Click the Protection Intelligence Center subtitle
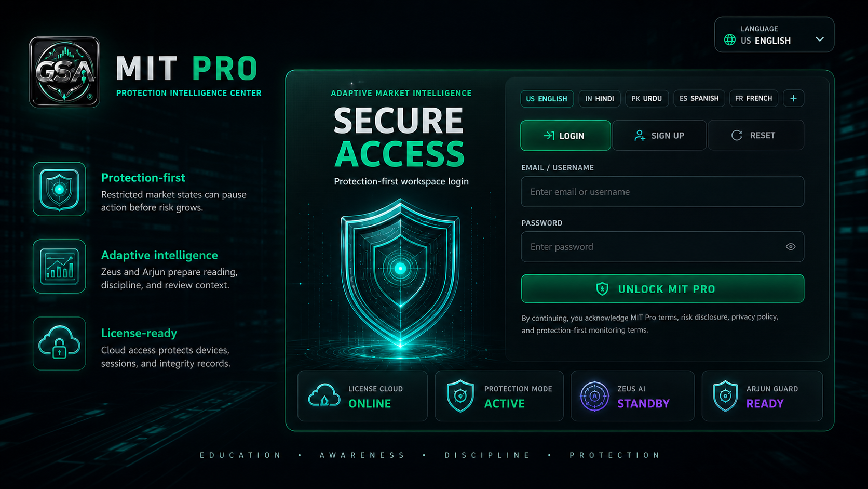 (189, 93)
